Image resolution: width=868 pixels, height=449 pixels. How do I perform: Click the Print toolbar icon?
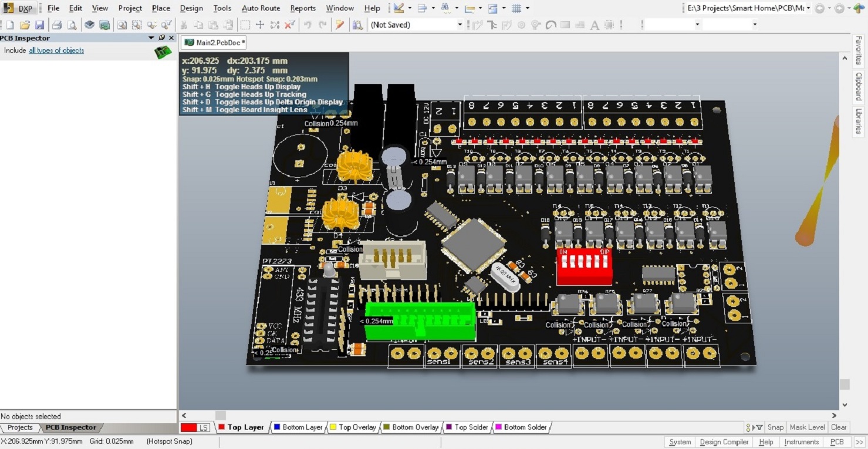57,25
